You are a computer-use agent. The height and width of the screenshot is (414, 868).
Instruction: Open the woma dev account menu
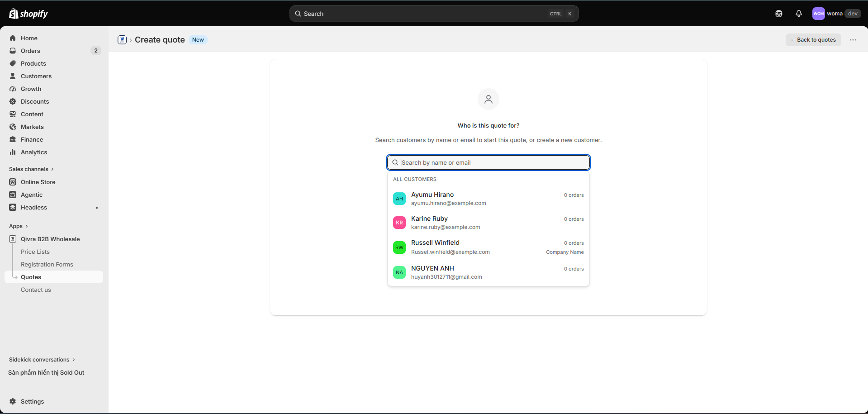[837, 14]
